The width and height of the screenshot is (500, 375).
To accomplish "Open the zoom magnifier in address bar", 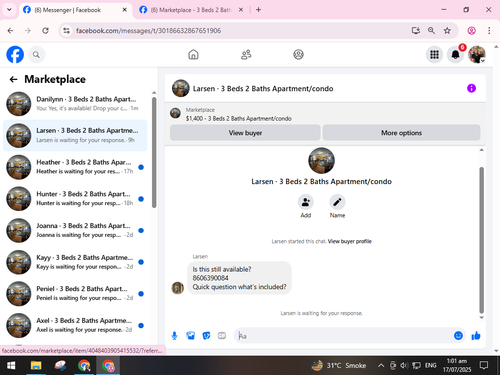I will 431,31.
